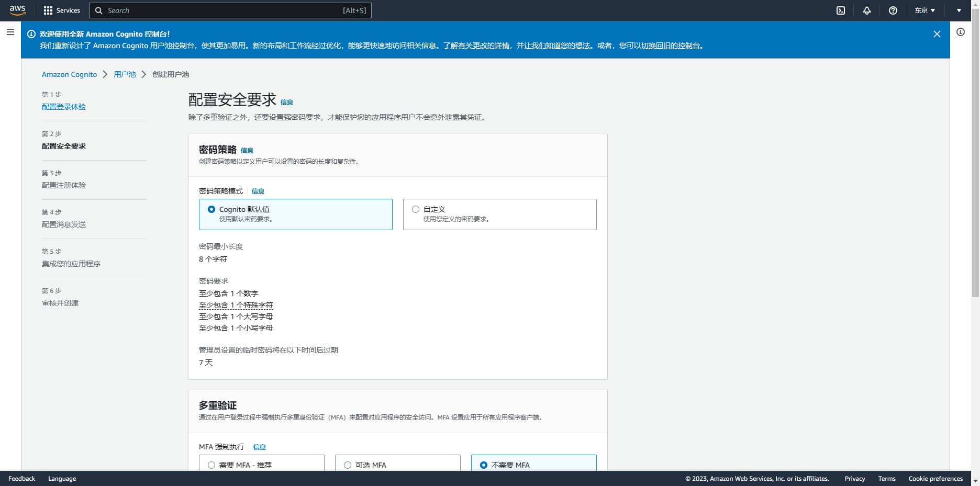Click the Feedback button in footer
The width and height of the screenshot is (980, 486).
point(22,479)
